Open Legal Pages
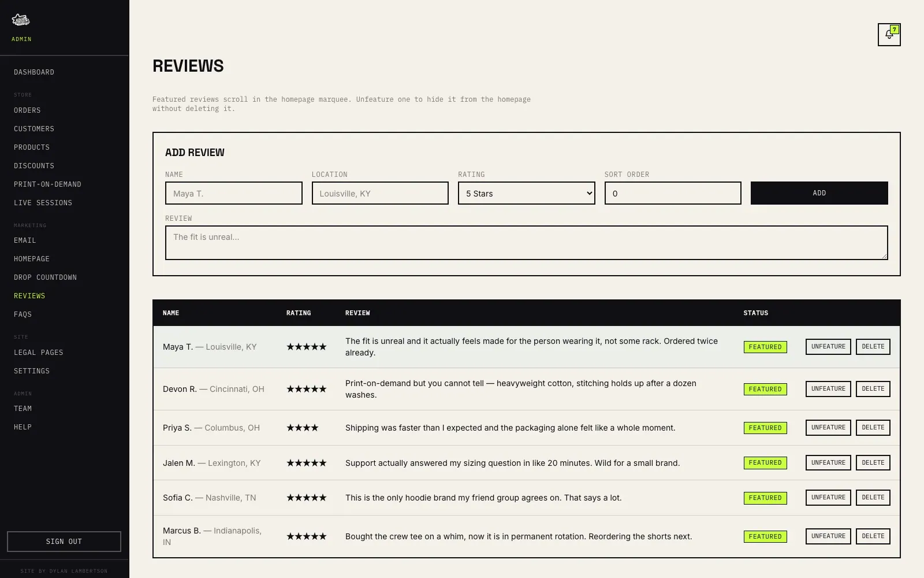The image size is (924, 578). 39,353
